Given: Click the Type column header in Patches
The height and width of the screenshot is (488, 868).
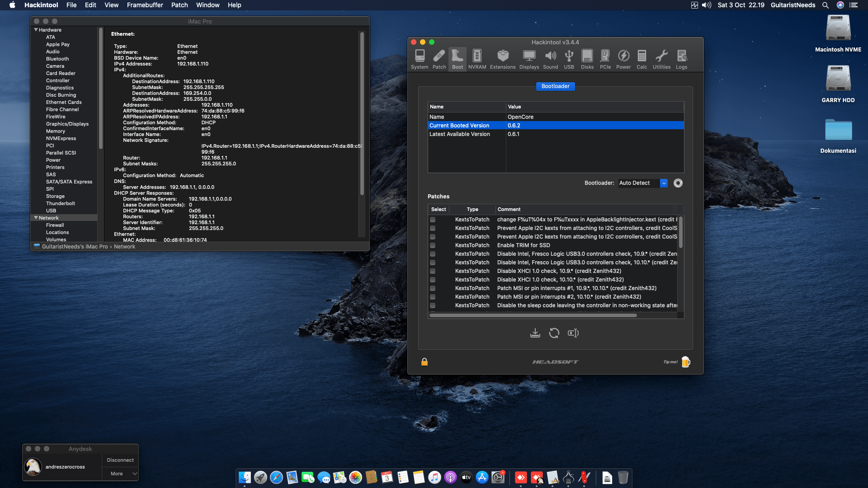Looking at the screenshot, I should coord(472,209).
